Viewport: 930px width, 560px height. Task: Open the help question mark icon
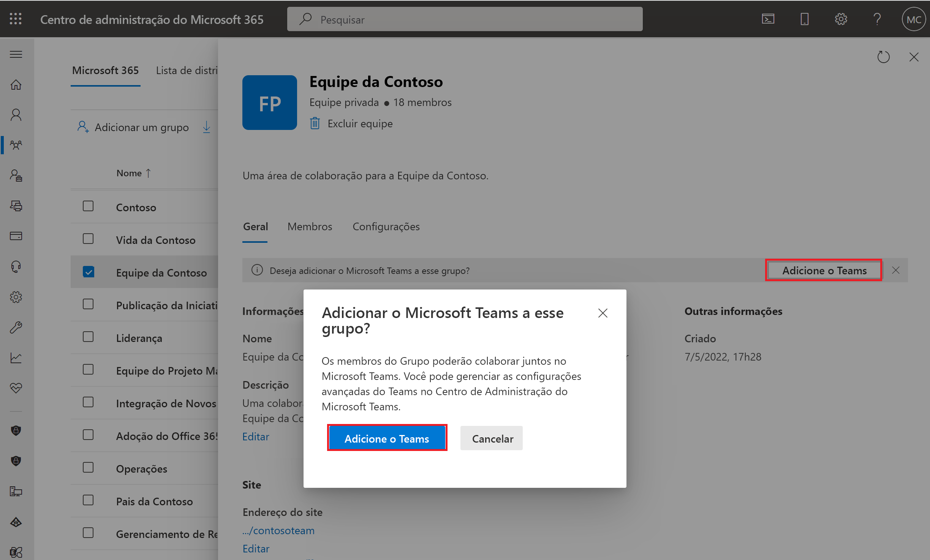877,19
